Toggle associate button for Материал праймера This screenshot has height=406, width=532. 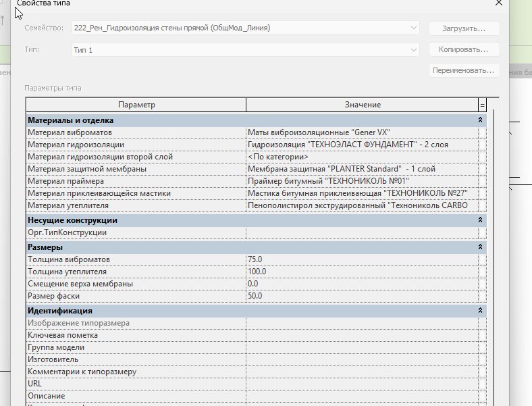(x=482, y=181)
